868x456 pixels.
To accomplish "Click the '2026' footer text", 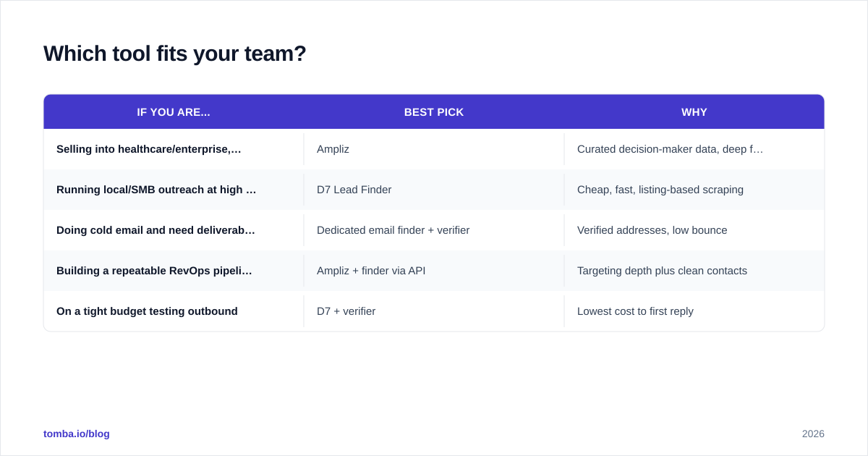I will click(813, 434).
